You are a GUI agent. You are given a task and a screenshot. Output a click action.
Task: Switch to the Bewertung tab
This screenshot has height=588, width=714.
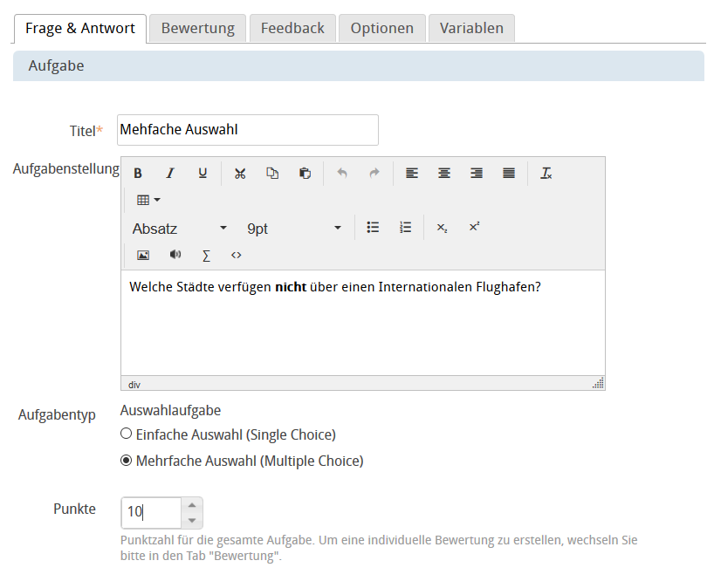pos(198,28)
